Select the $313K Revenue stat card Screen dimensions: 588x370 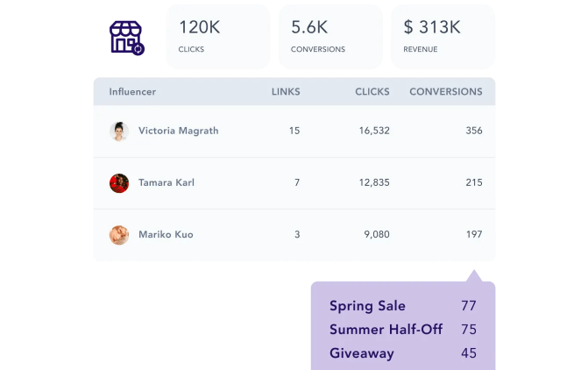tap(443, 37)
